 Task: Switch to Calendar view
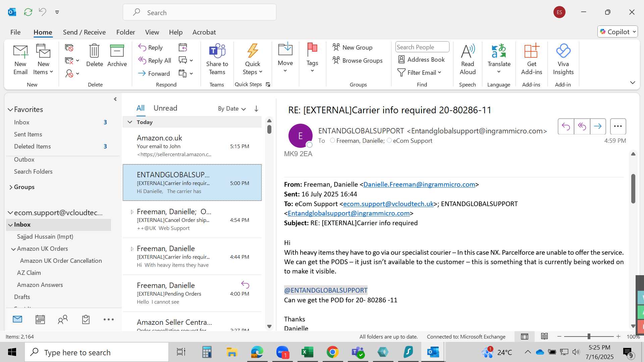click(x=40, y=319)
